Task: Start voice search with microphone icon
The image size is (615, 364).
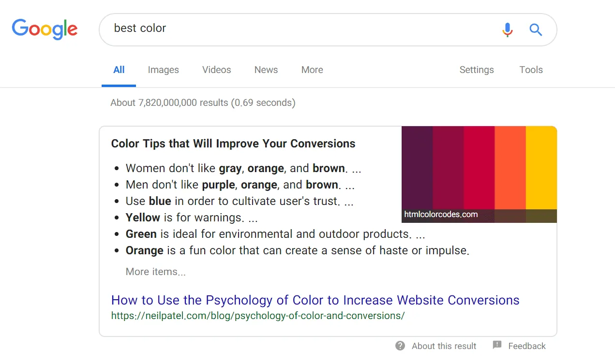Action: coord(507,30)
